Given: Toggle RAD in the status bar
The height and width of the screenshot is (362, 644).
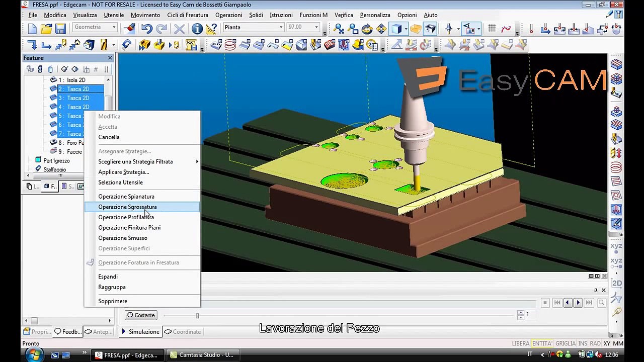Looking at the screenshot, I should [595, 343].
